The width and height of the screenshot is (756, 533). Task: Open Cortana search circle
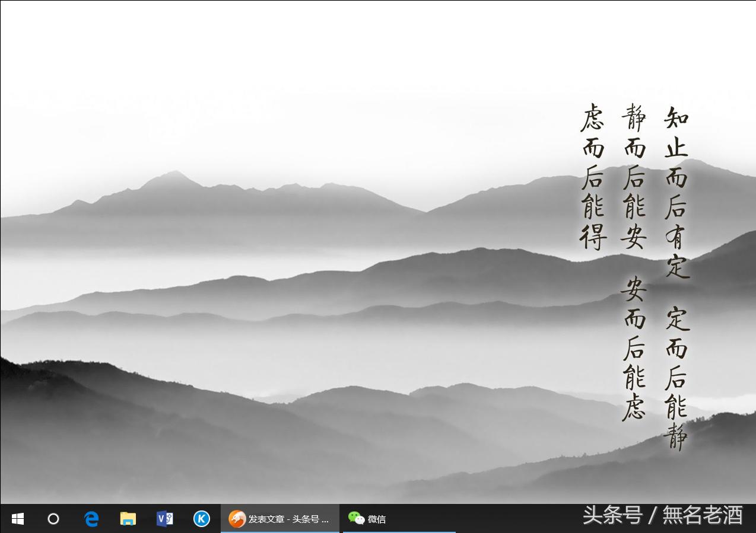53,519
